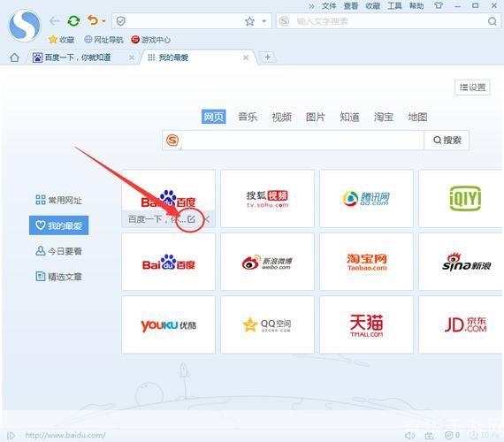The height and width of the screenshot is (442, 504).
Task: Click the icon right of the speaker icon
Action: pos(430,436)
